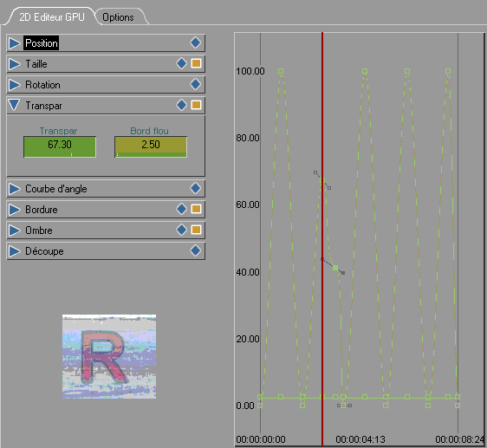Click the 80.00 axis value
This screenshot has height=448, width=487.
(x=248, y=138)
